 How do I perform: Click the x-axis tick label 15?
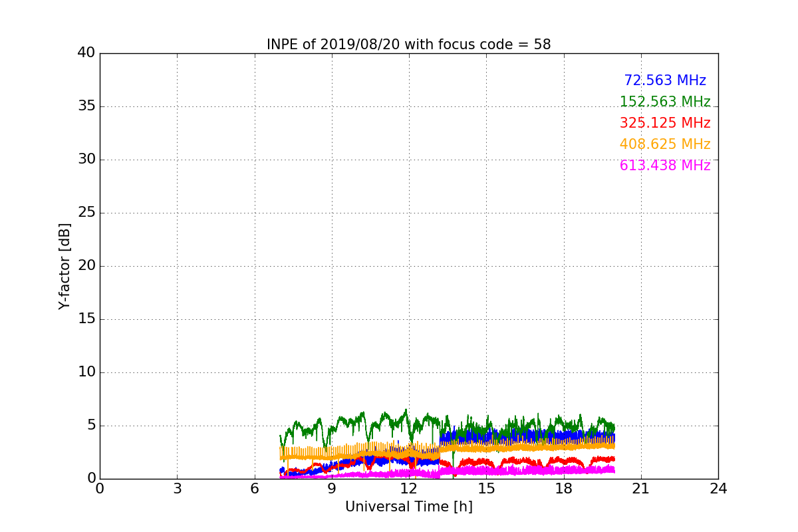tap(486, 489)
